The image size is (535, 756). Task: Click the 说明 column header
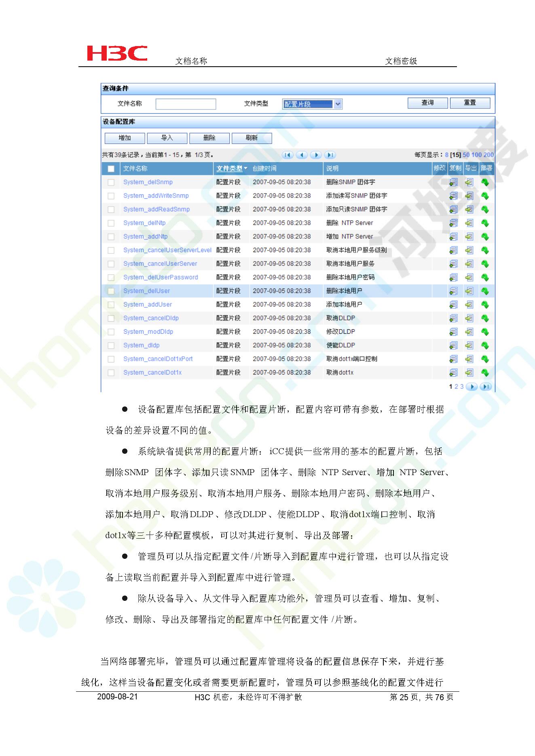pos(332,168)
